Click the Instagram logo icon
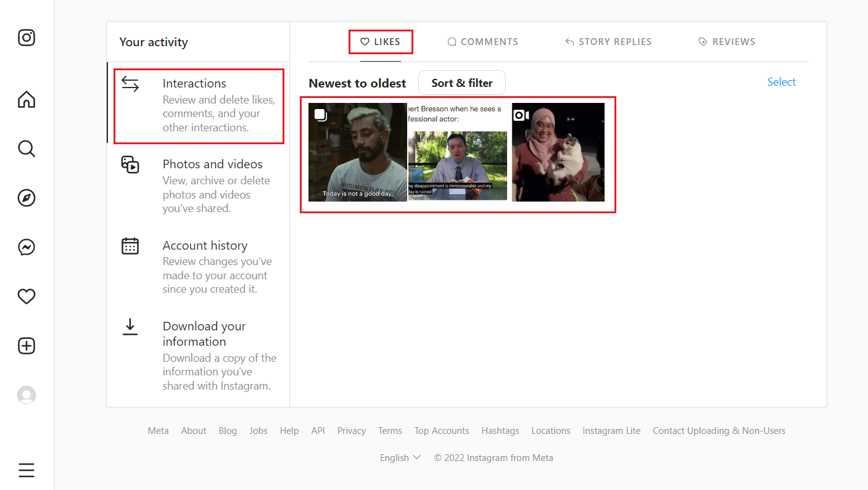 coord(27,38)
